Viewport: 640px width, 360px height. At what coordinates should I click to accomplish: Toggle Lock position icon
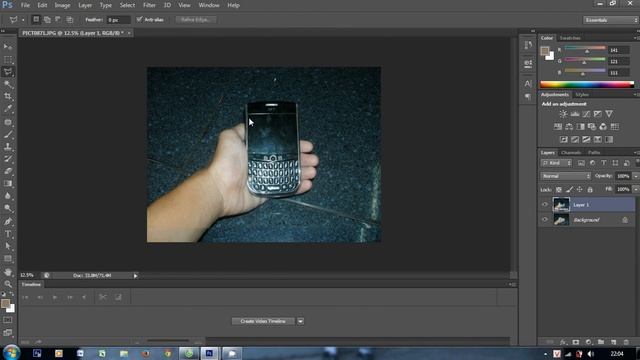(x=580, y=190)
